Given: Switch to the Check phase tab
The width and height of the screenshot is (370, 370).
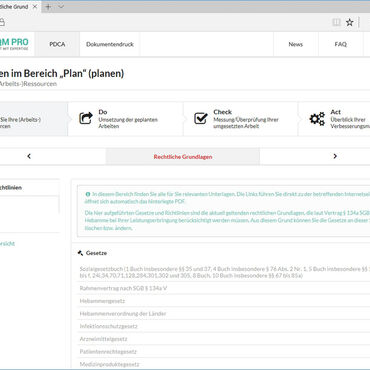Looking at the screenshot, I should tap(241, 119).
